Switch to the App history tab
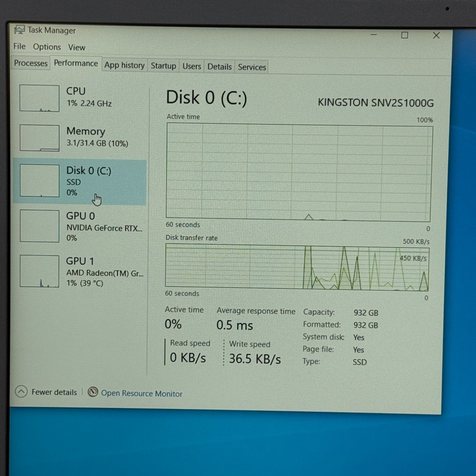Viewport: 476px width, 476px height. click(124, 66)
